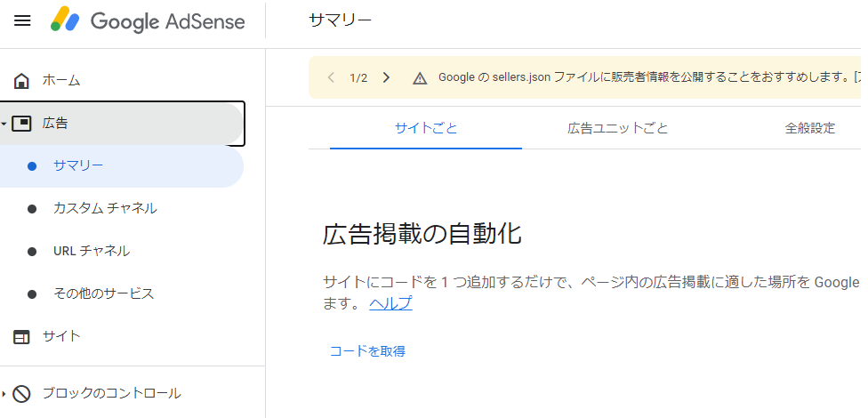Click the 広告 ad-unit icon in sidebar
The width and height of the screenshot is (868, 418).
pyautogui.click(x=22, y=124)
